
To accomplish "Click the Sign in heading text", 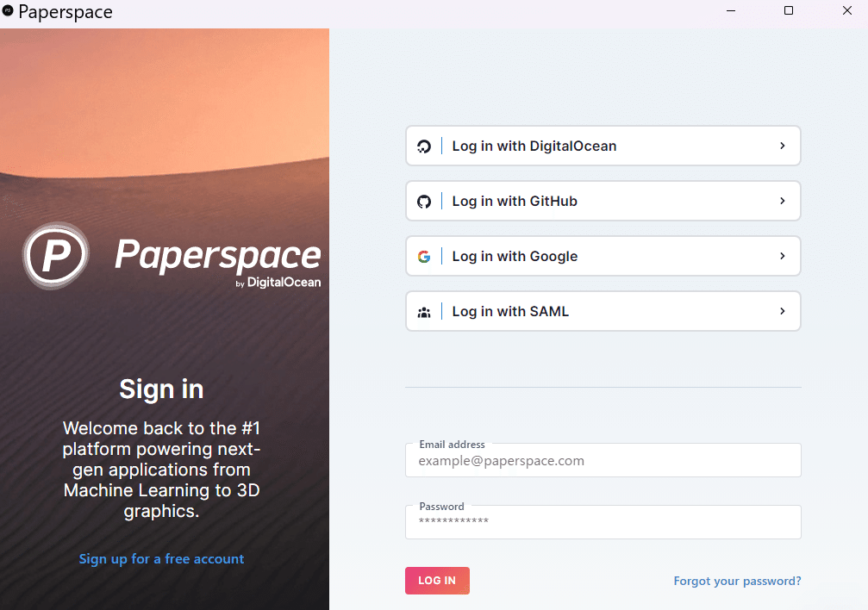I will [x=162, y=389].
